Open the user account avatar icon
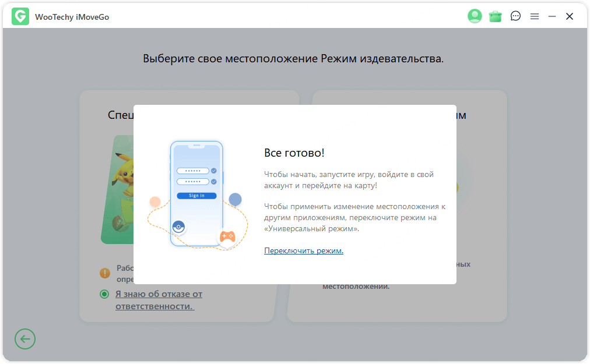The image size is (590, 364). (475, 16)
